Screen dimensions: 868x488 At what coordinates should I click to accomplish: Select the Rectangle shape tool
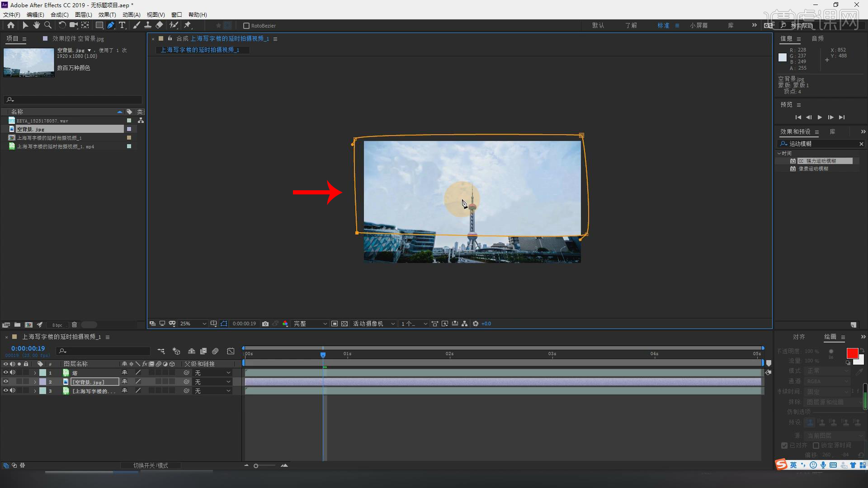[x=99, y=25]
